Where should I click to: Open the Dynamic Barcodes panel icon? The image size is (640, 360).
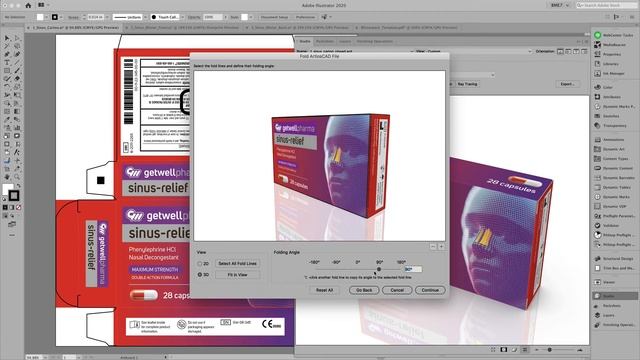pyautogui.click(x=598, y=178)
